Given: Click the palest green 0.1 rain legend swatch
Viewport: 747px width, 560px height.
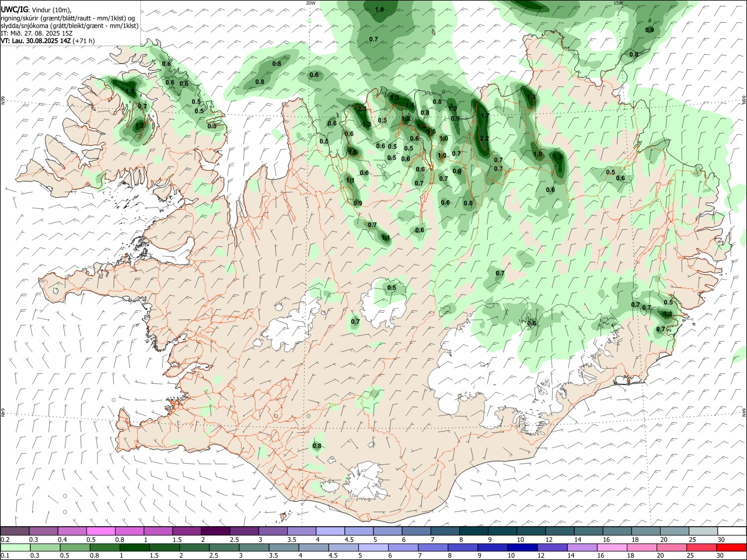Looking at the screenshot, I should point(15,547).
